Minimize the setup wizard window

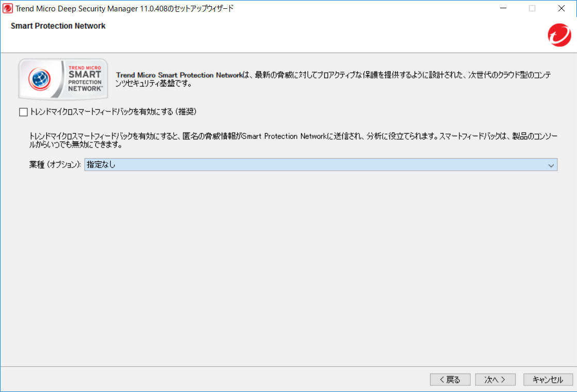coord(503,8)
